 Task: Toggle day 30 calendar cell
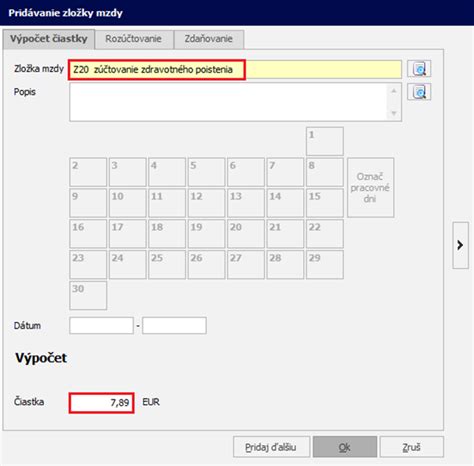88,295
